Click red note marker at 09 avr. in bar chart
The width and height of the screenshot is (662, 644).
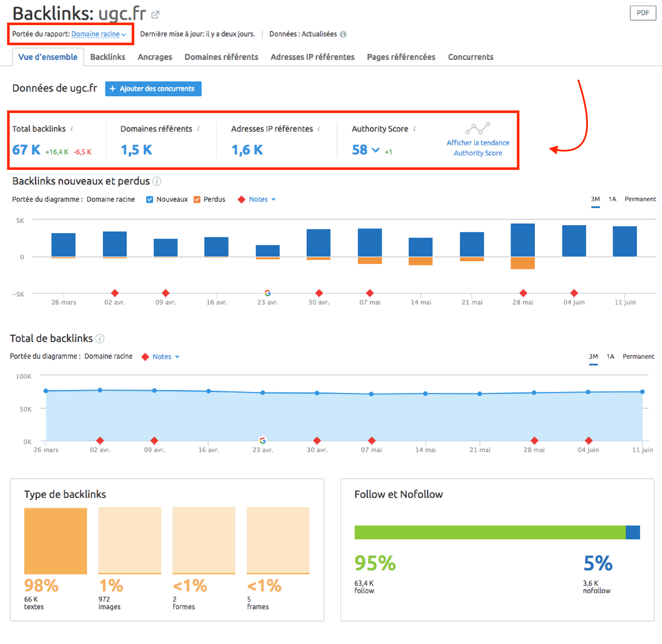166,293
